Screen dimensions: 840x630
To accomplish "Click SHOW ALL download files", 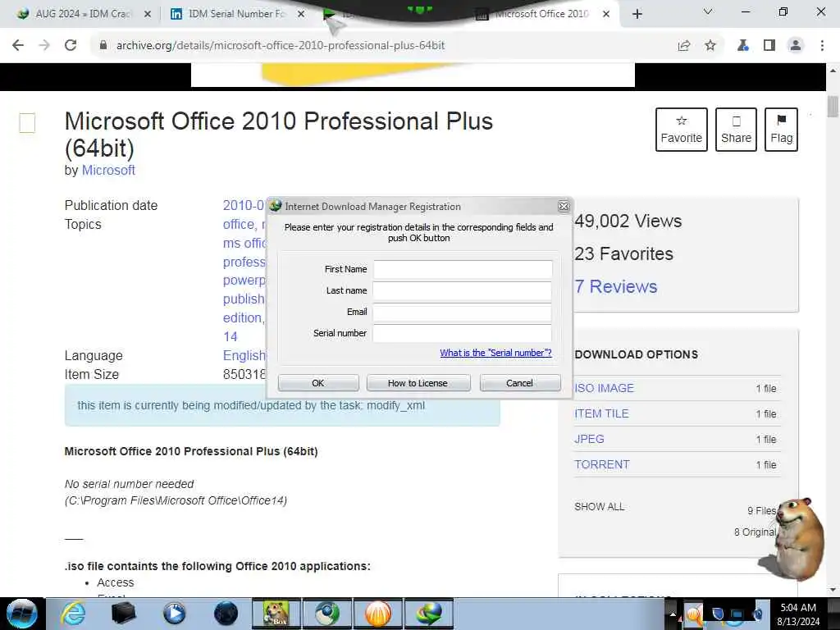I will 599,507.
